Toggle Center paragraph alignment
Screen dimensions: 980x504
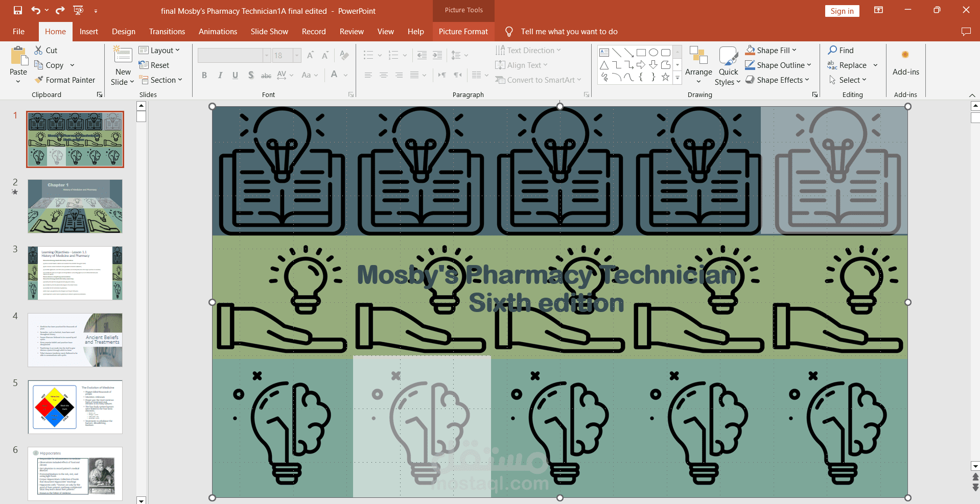383,75
